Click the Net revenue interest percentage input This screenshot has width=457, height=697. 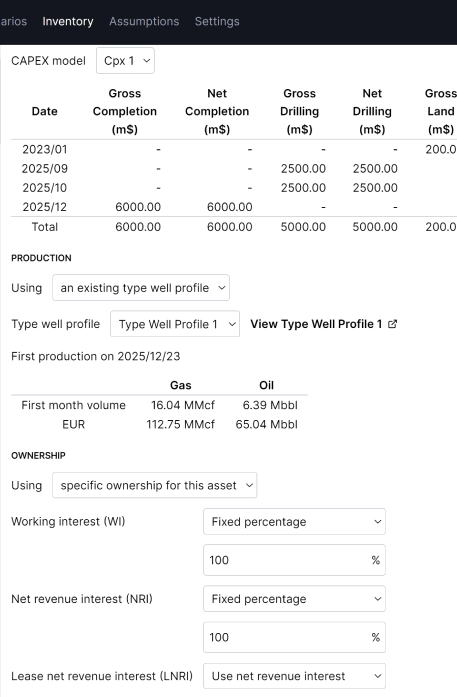pos(294,637)
